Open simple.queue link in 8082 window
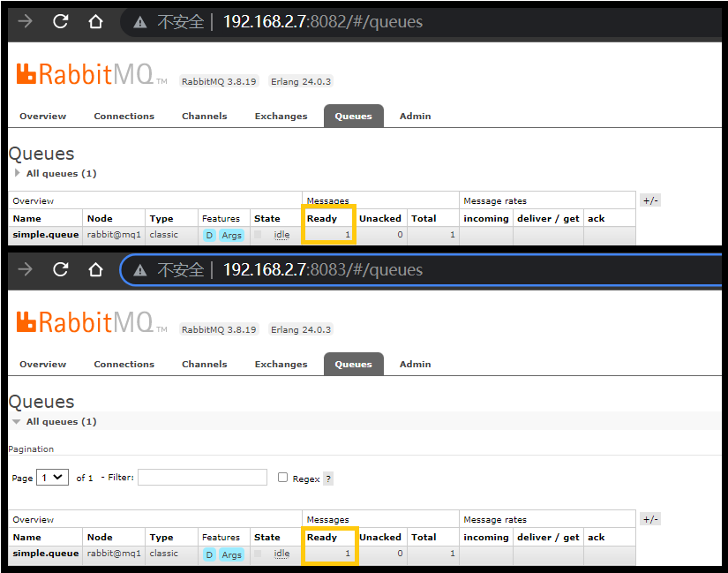The image size is (728, 573). (x=46, y=235)
